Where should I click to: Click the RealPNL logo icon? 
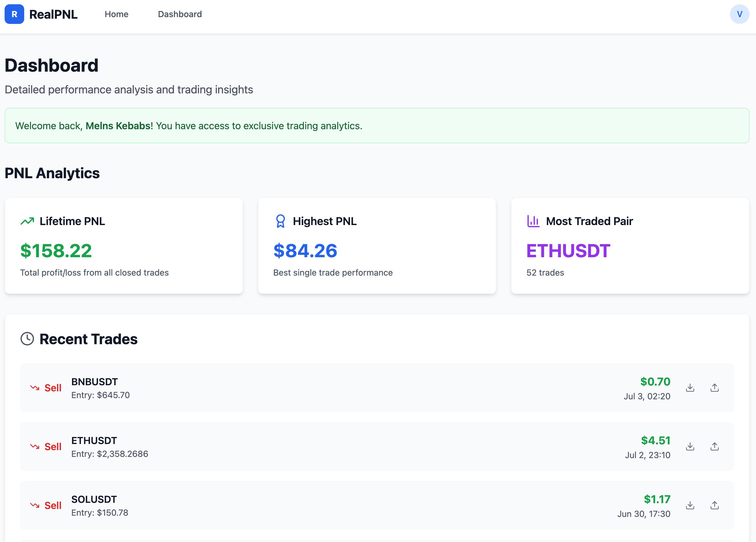pyautogui.click(x=14, y=14)
